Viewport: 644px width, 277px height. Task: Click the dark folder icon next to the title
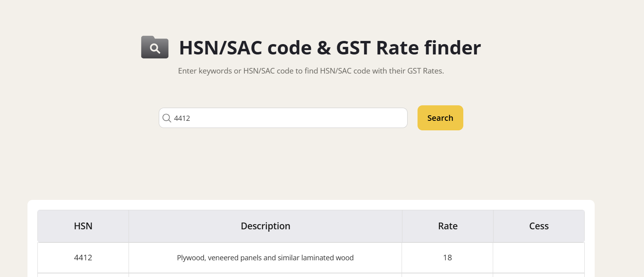tap(154, 48)
